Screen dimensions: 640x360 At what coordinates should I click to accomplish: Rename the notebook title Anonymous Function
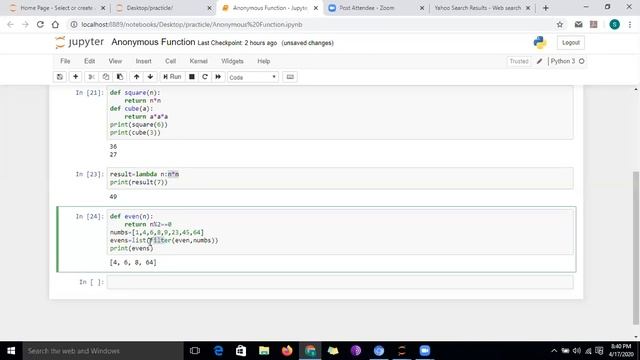pyautogui.click(x=153, y=42)
